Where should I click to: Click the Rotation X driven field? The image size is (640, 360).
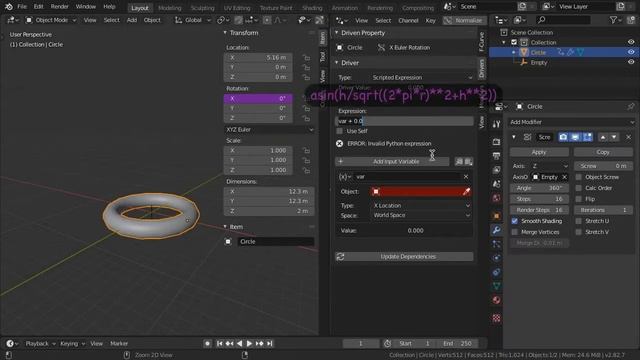point(258,98)
